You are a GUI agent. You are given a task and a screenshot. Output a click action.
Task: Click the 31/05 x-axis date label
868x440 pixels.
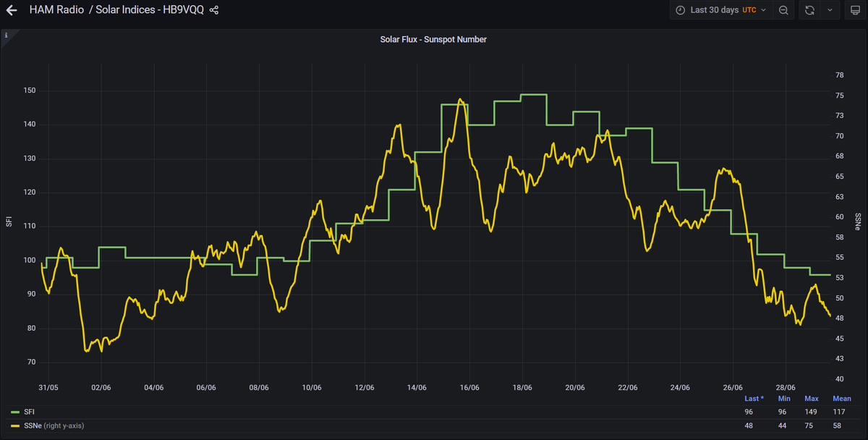(48, 388)
